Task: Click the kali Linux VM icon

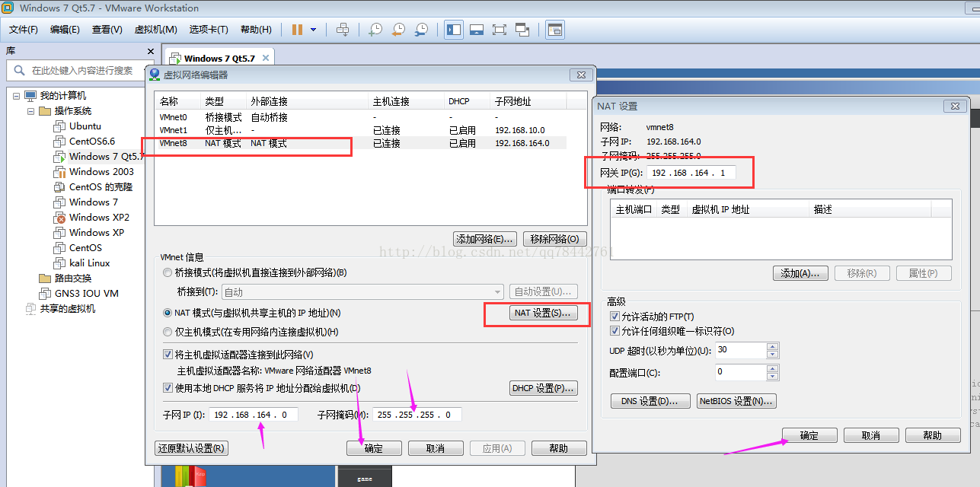Action: (59, 263)
